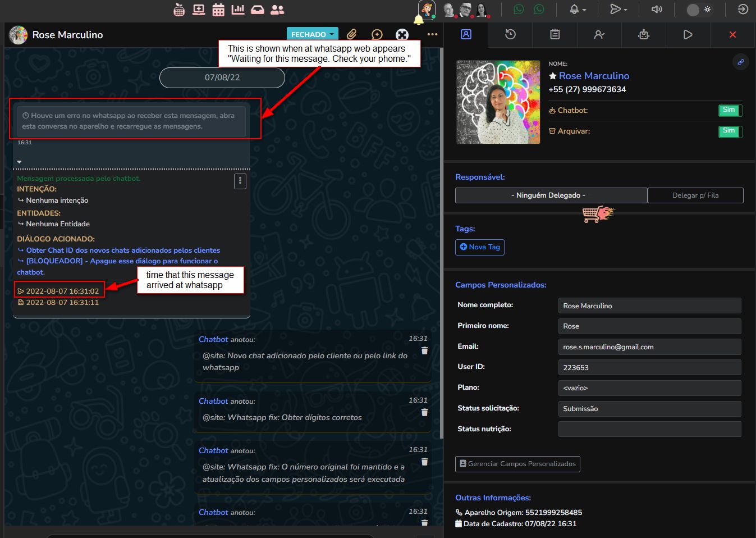Click the Email input field
Screen dimensions: 756x538
tap(649, 347)
